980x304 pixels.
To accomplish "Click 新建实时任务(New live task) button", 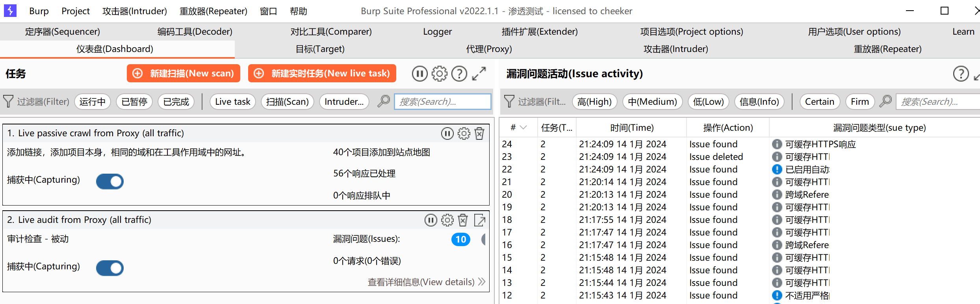I will [x=322, y=73].
